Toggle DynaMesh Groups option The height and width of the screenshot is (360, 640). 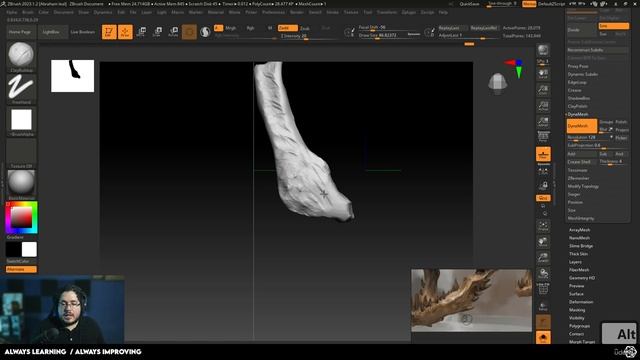pos(606,122)
